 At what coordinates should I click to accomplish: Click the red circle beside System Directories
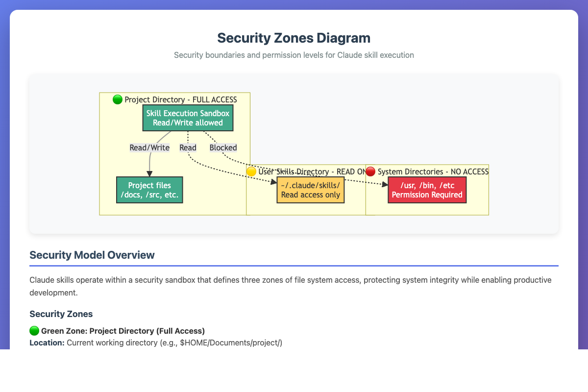pos(371,171)
